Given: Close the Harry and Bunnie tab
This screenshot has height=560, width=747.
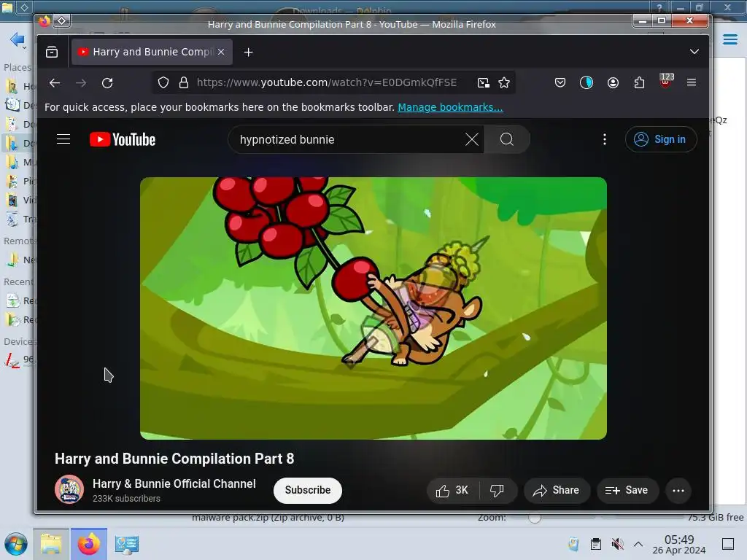Looking at the screenshot, I should click(221, 52).
